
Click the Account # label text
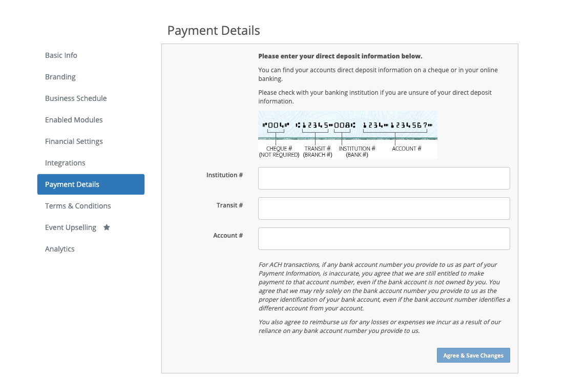228,235
